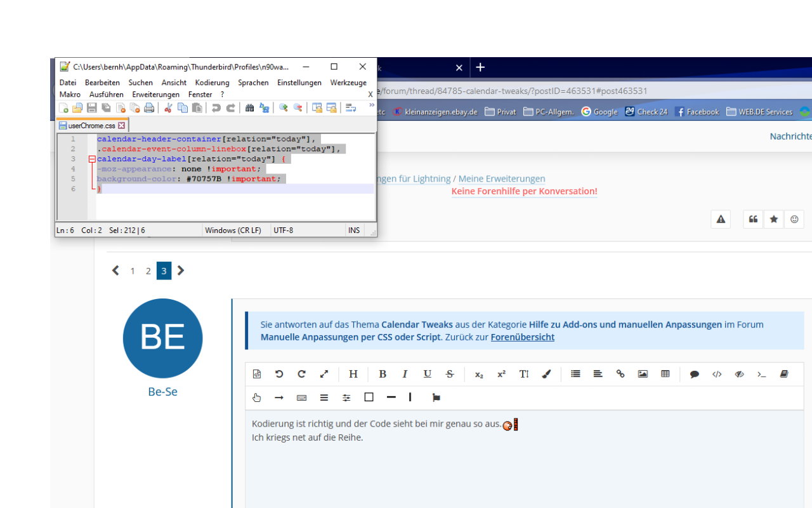812x508 pixels.
Task: Click the New file icon in Notepad++
Action: 63,108
